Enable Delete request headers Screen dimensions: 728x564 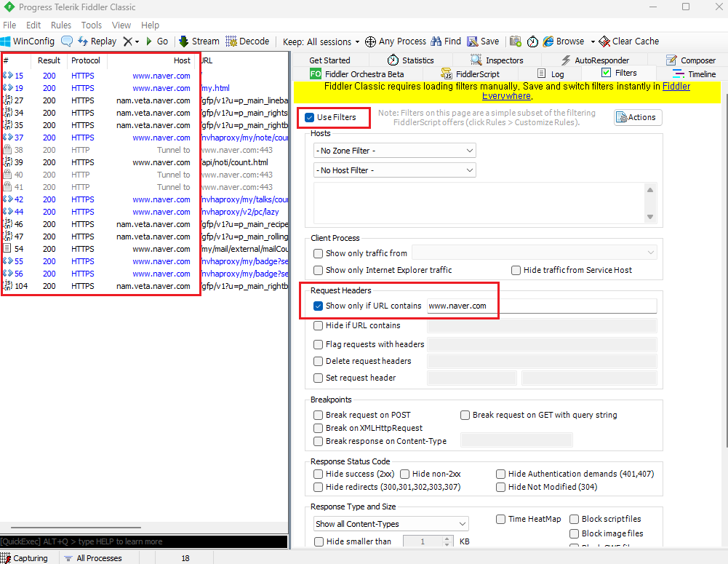[x=318, y=361]
